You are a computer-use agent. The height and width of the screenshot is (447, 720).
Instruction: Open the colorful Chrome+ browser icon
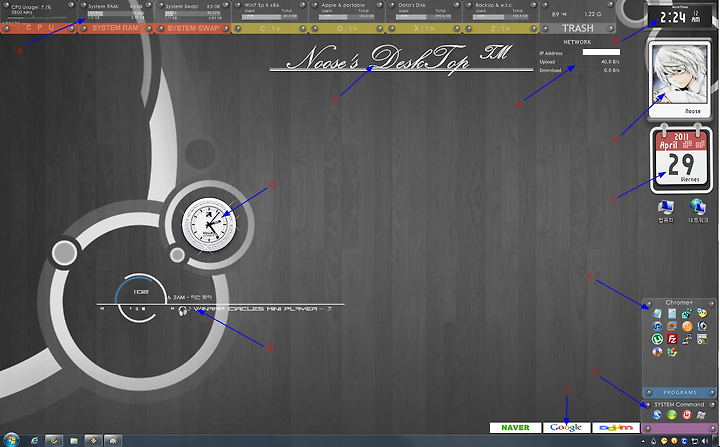click(x=672, y=352)
